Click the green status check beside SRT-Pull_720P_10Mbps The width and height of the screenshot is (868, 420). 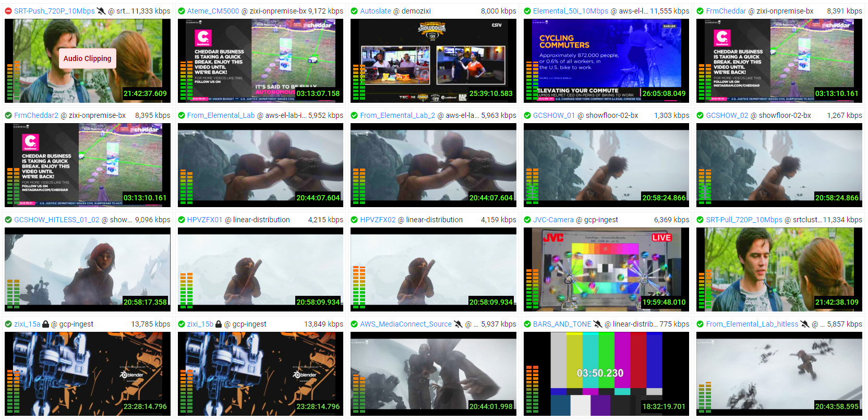701,220
